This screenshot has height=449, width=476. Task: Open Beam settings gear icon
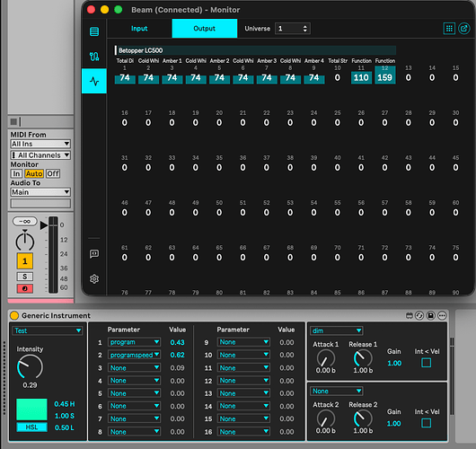[x=94, y=278]
